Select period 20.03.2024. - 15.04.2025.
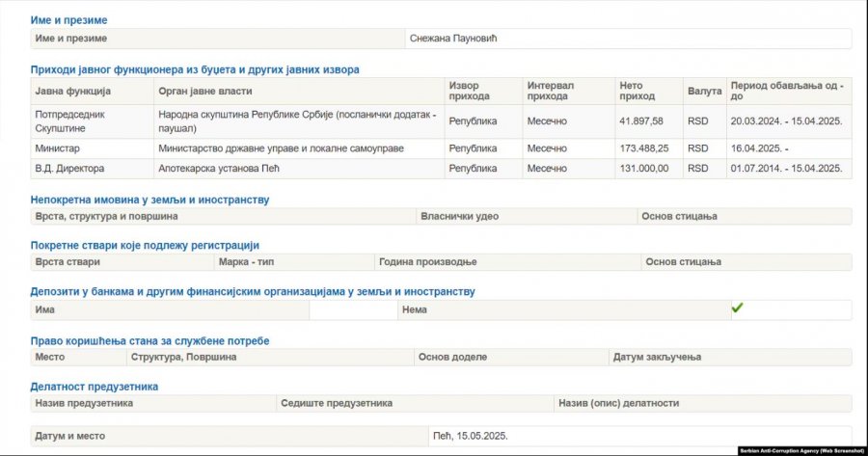 click(x=786, y=121)
